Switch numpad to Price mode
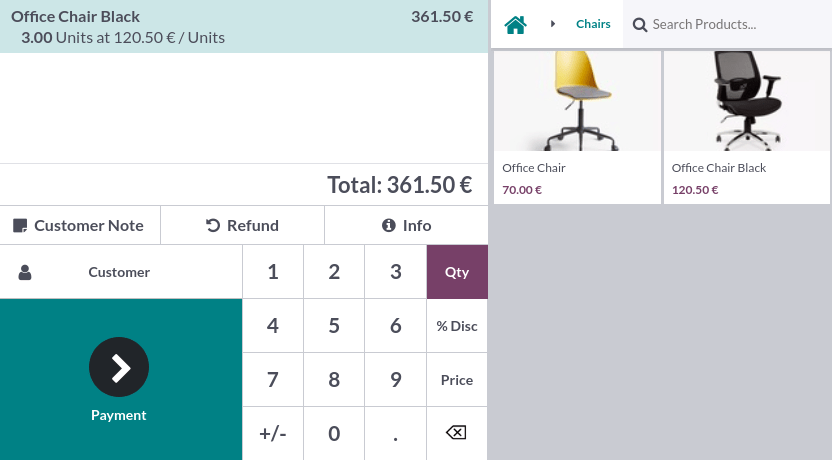The height and width of the screenshot is (460, 832). coord(457,380)
